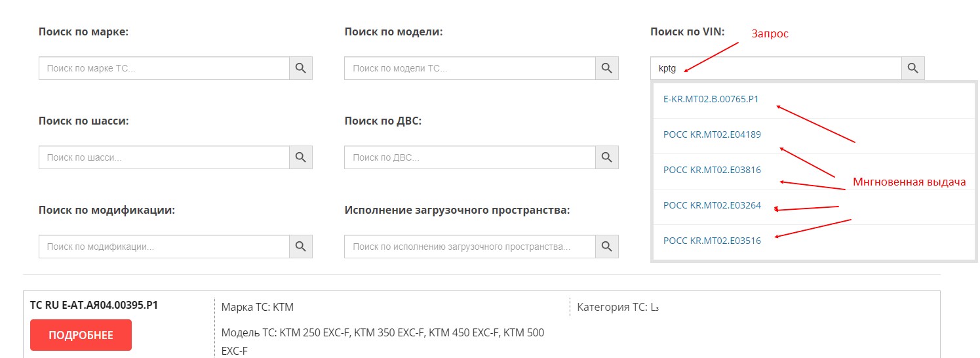This screenshot has width=980, height=358.
Task: Focus the cargo space execution search field
Action: [x=469, y=247]
